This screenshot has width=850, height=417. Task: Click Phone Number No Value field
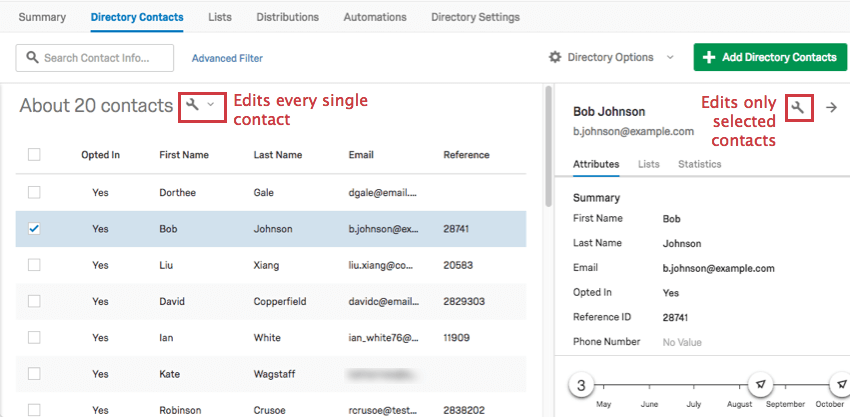pyautogui.click(x=682, y=342)
